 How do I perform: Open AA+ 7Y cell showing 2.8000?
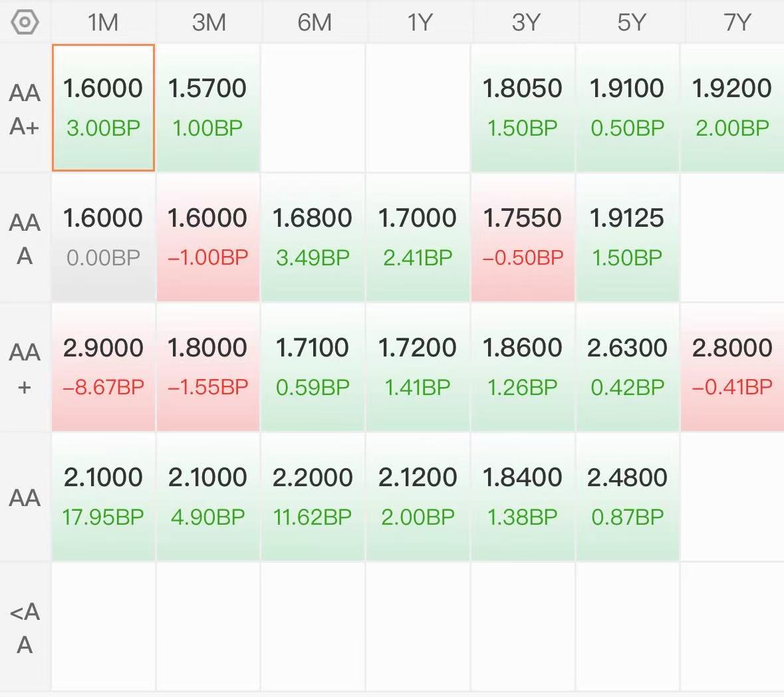pyautogui.click(x=733, y=368)
